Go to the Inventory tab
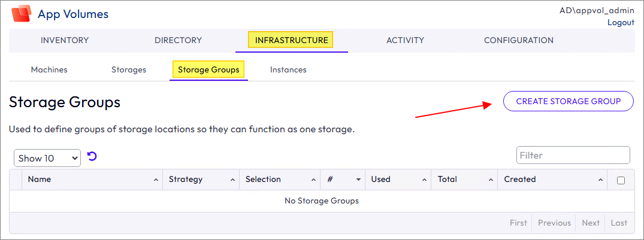The width and height of the screenshot is (644, 240). tap(65, 40)
